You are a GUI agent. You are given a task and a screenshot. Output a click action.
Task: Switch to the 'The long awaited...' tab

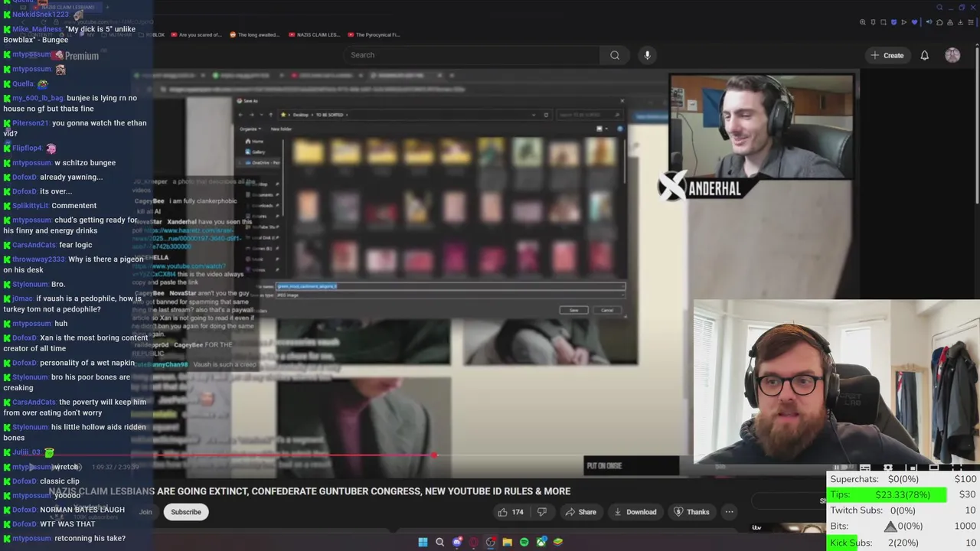[x=255, y=34]
